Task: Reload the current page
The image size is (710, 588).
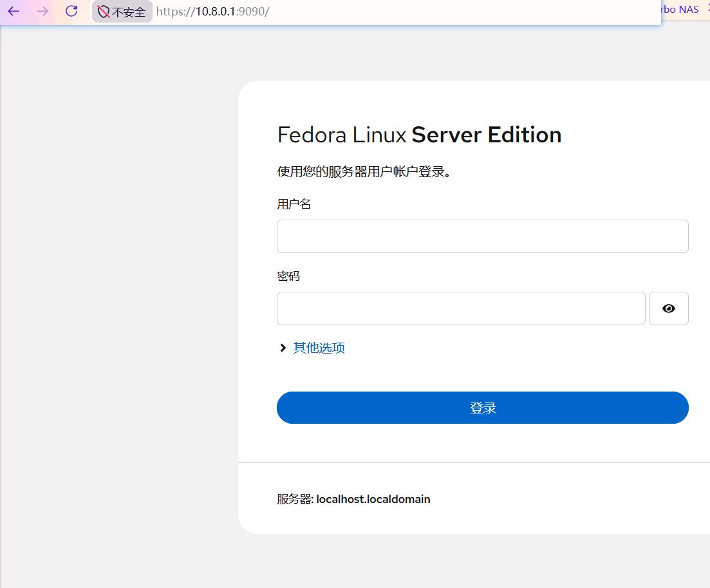Action: [71, 11]
